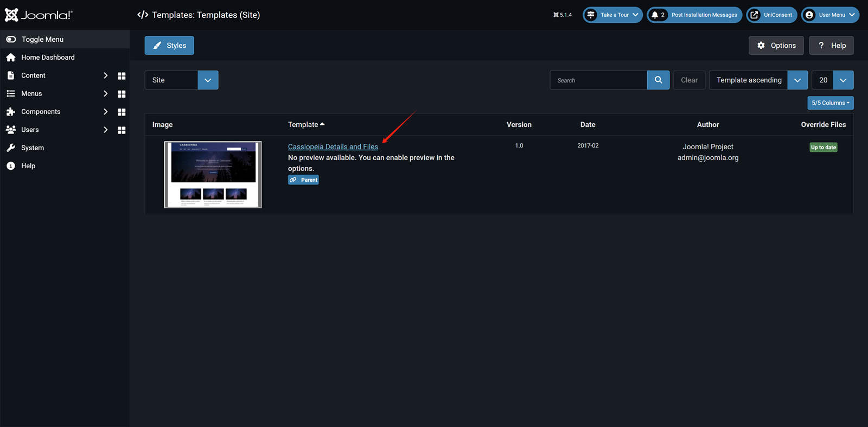This screenshot has width=868, height=427.
Task: Open the Content dashboard grid icon
Action: (x=122, y=76)
